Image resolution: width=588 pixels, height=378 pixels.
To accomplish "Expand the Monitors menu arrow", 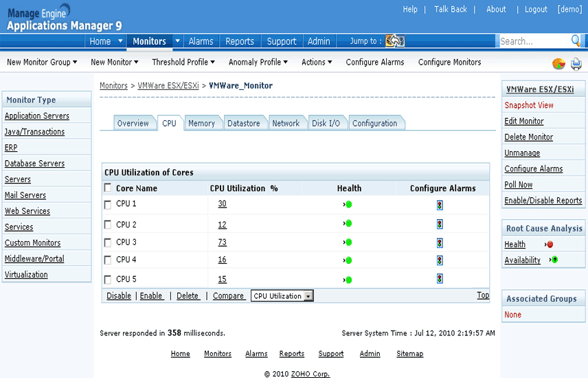I will click(x=178, y=41).
